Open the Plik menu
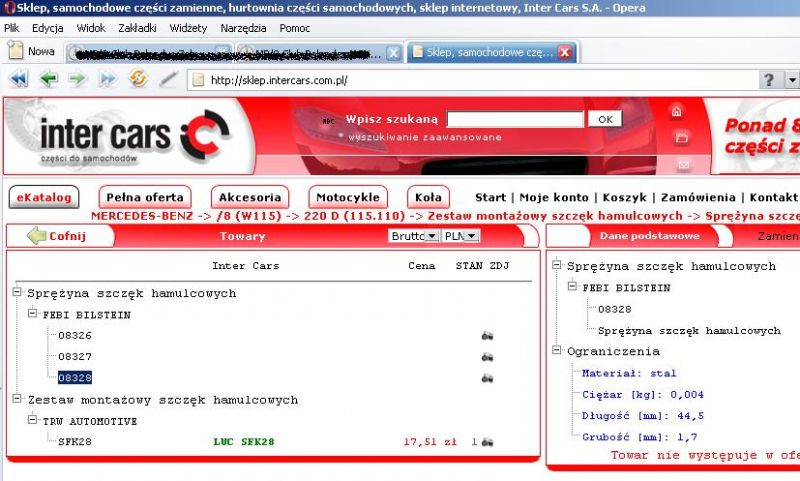The height and width of the screenshot is (481, 800). tap(12, 28)
